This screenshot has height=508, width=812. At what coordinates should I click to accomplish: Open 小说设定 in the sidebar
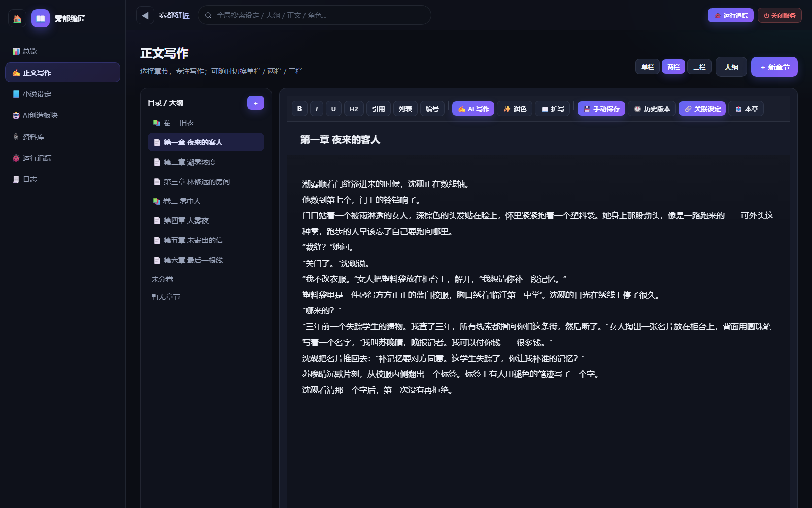pyautogui.click(x=62, y=94)
